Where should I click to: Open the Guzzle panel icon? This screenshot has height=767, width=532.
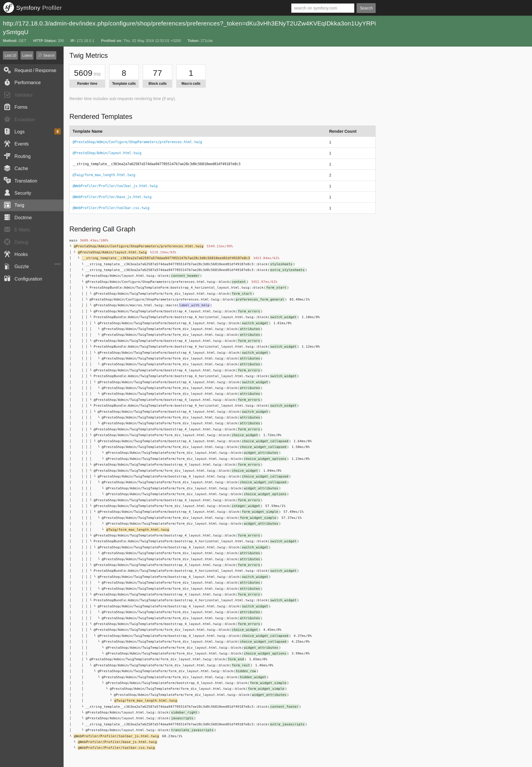[x=7, y=267]
